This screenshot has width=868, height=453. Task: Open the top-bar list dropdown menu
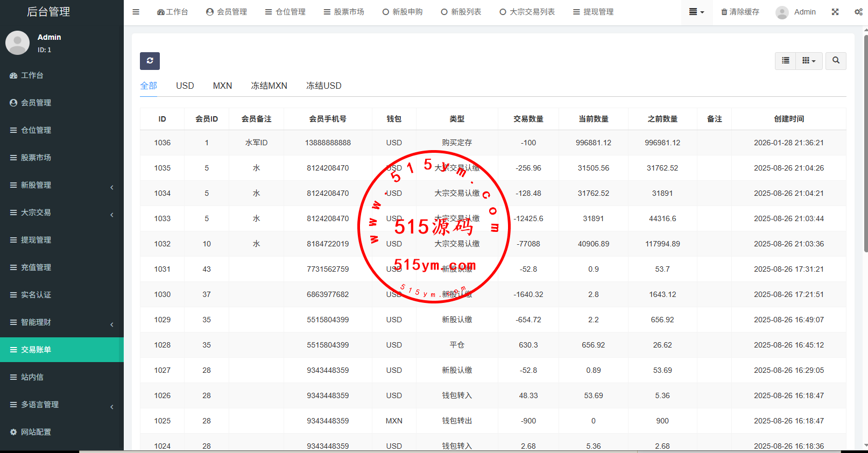[696, 12]
